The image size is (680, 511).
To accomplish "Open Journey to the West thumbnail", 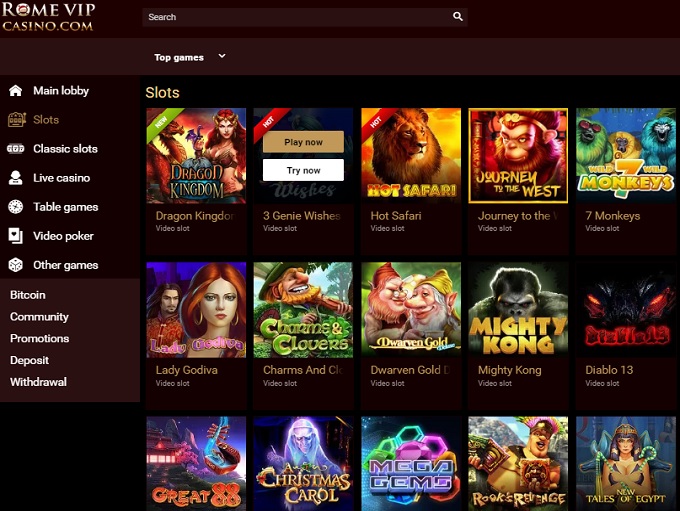I will tap(518, 156).
